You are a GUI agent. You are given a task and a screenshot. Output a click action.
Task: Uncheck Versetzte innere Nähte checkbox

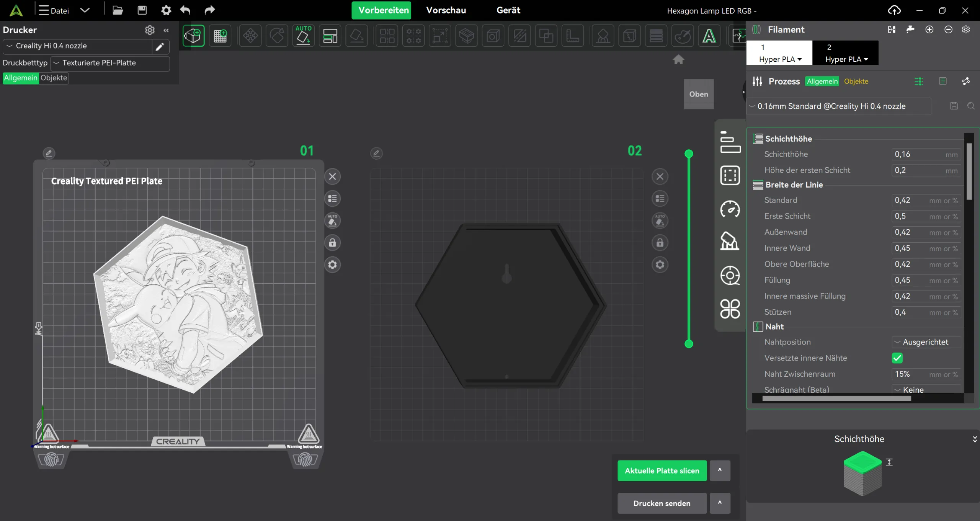coord(897,358)
